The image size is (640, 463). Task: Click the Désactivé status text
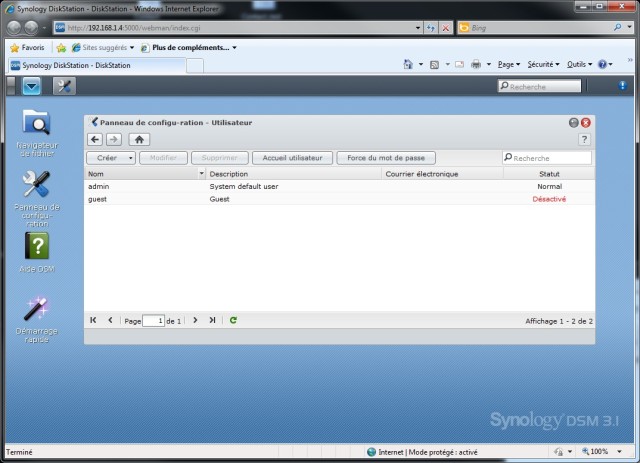point(549,199)
